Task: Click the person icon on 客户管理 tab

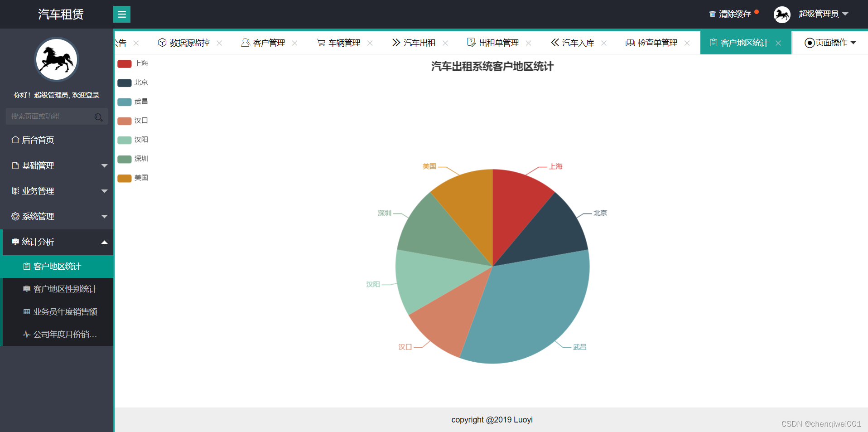Action: click(246, 43)
